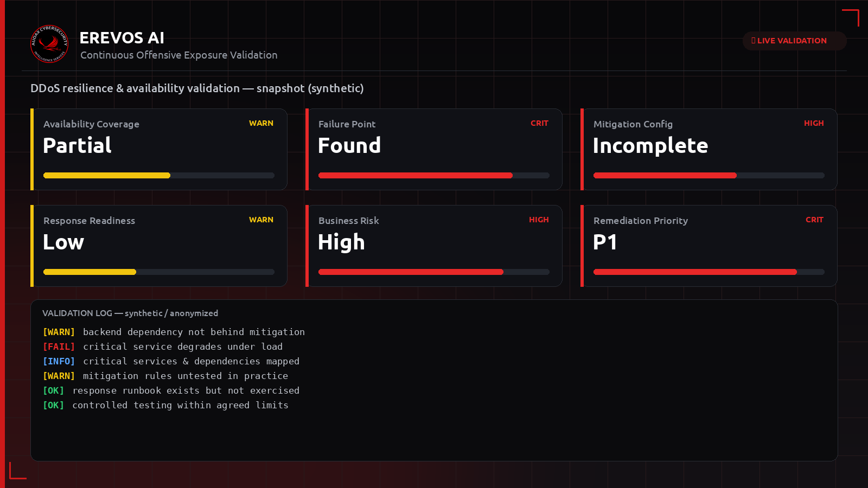Click the Remediation Priority label
This screenshot has height=488, width=868.
641,221
